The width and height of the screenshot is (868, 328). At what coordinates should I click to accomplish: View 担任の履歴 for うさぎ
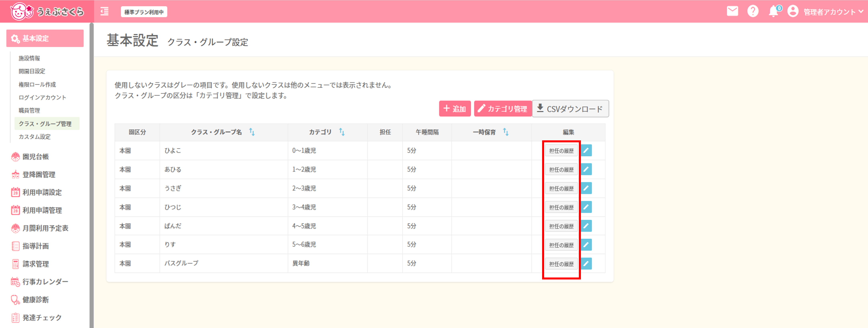tap(561, 188)
